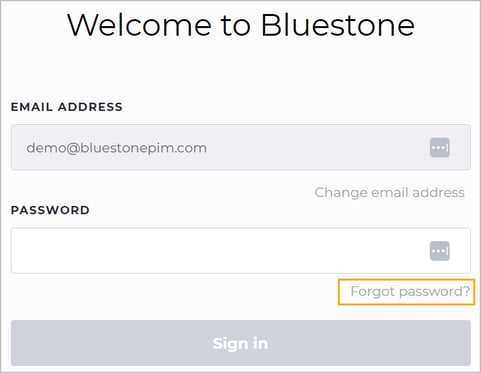Place the cursor in the empty password box
481x373 pixels.
tap(241, 251)
